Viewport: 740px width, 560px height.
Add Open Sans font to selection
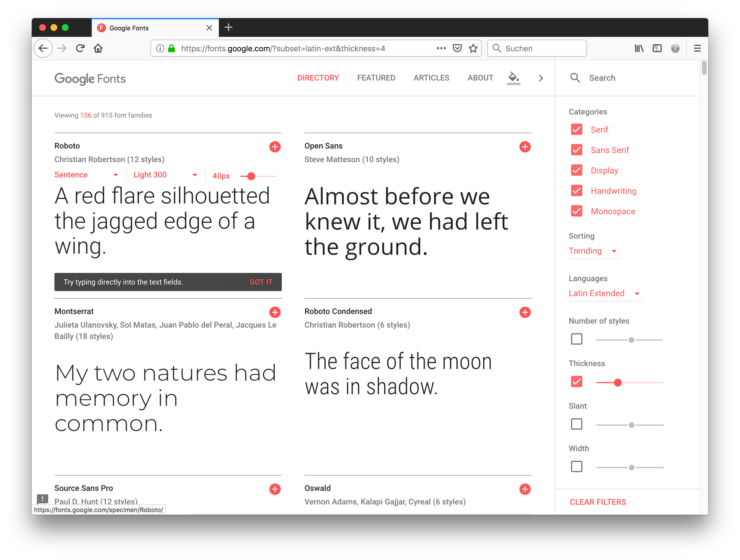[x=525, y=147]
